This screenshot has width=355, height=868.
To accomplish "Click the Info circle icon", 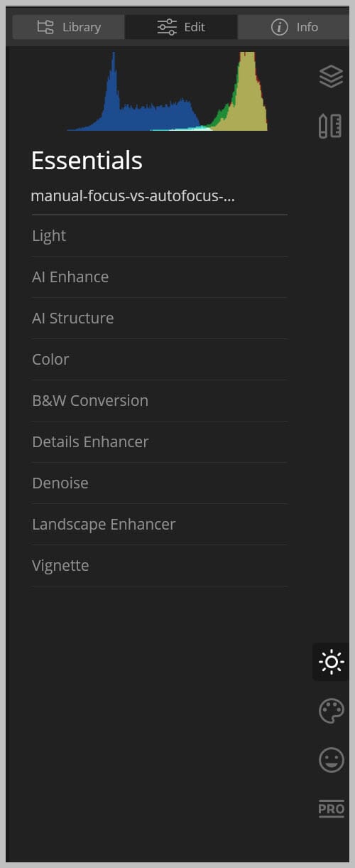I will (280, 27).
